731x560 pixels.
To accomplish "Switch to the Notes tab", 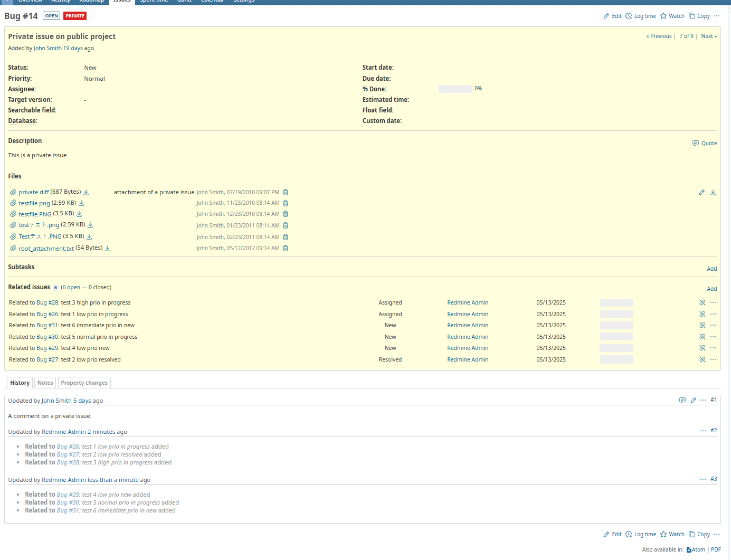I will (45, 383).
